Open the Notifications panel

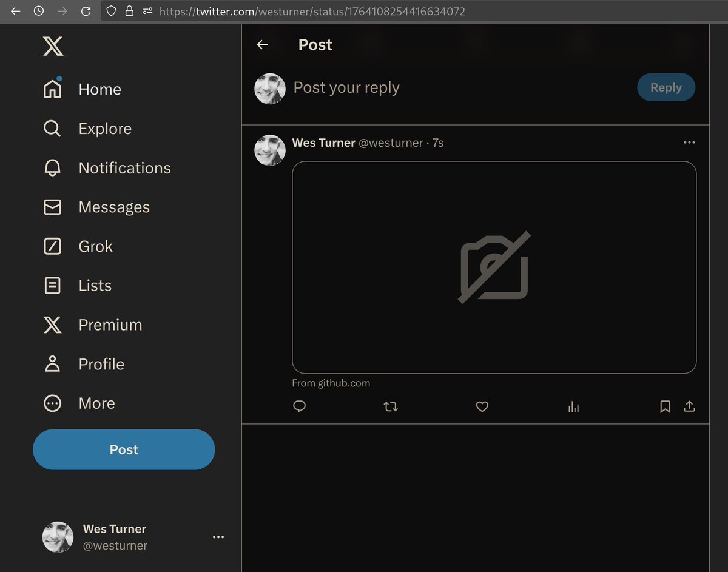124,167
